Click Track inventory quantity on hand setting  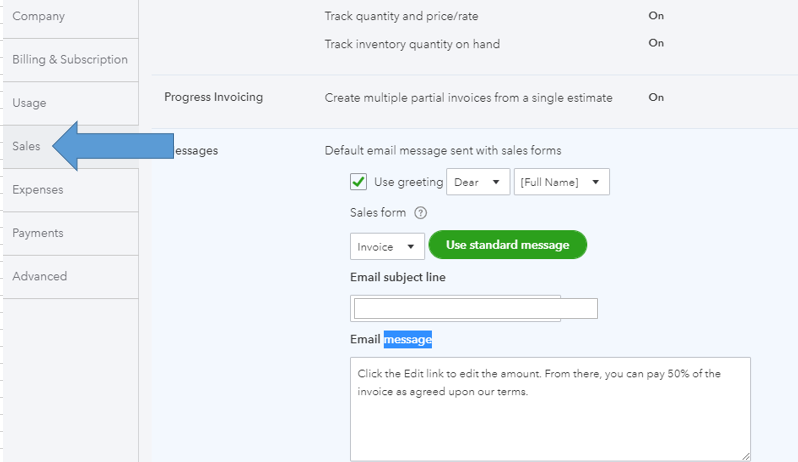pos(412,44)
